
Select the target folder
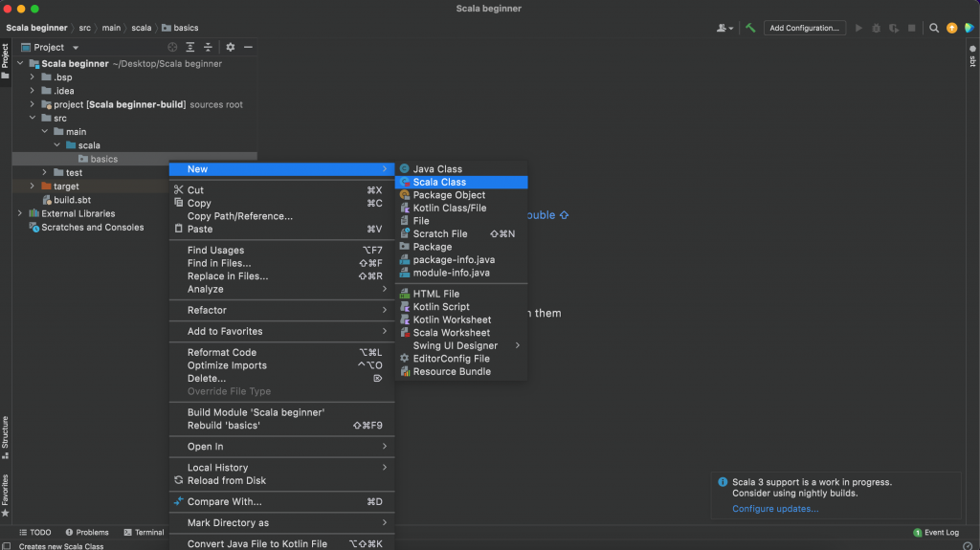(60, 187)
